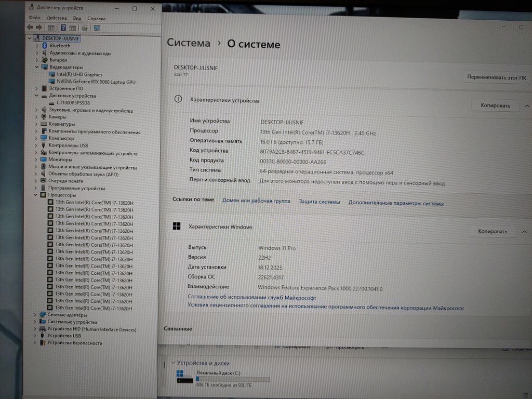The image size is (532, 399).
Task: Collapse the Процессоры tree node
Action: tap(36, 195)
